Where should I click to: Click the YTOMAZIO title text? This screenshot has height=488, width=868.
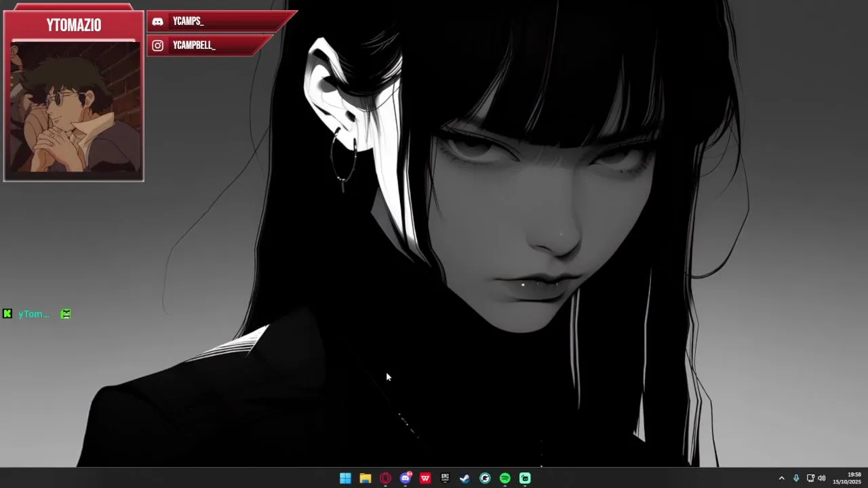74,26
